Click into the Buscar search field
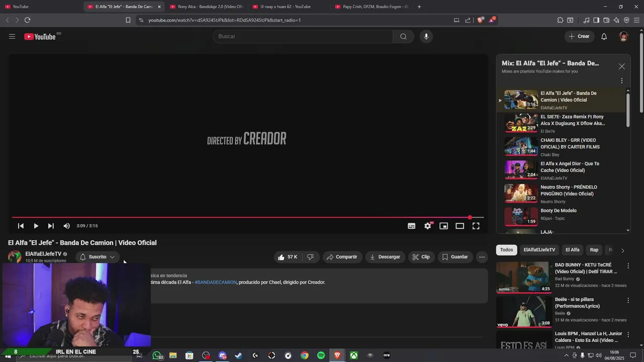Image resolution: width=644 pixels, height=362 pixels. click(303, 36)
